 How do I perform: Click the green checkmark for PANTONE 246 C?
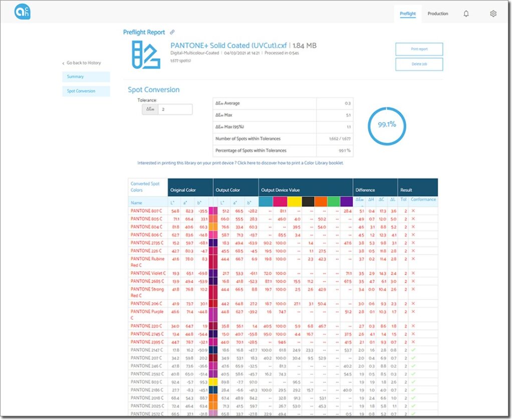tap(413, 366)
